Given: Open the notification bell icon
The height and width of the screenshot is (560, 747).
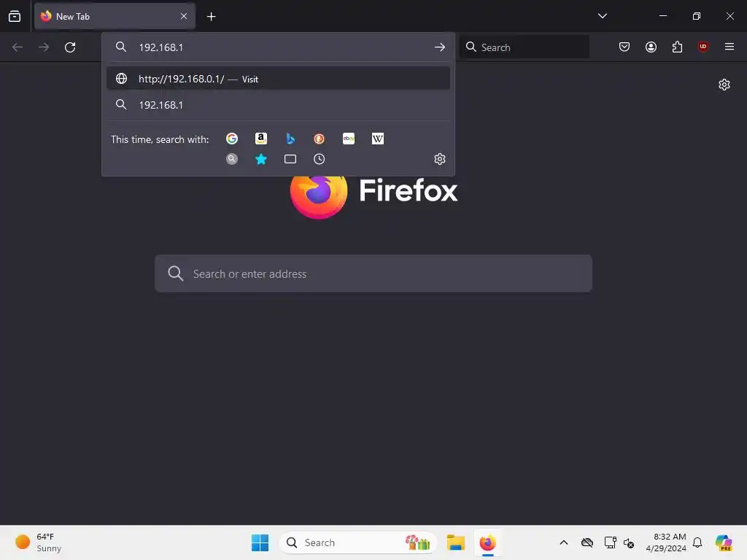Looking at the screenshot, I should coord(697,542).
